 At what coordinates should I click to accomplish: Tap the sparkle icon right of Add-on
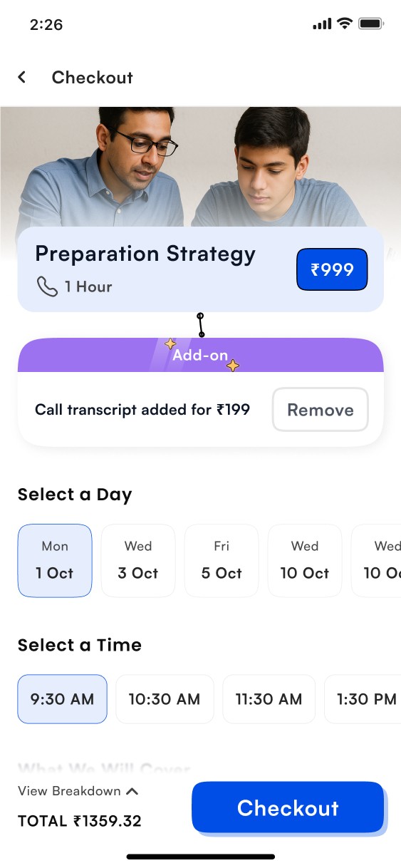[x=233, y=366]
